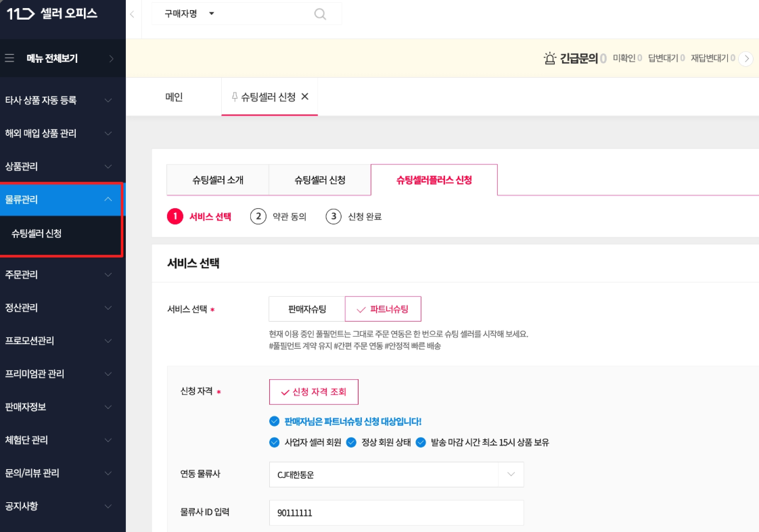Click pin icon on 슈팅셀러 신청 tab
The width and height of the screenshot is (759, 532).
coord(234,97)
